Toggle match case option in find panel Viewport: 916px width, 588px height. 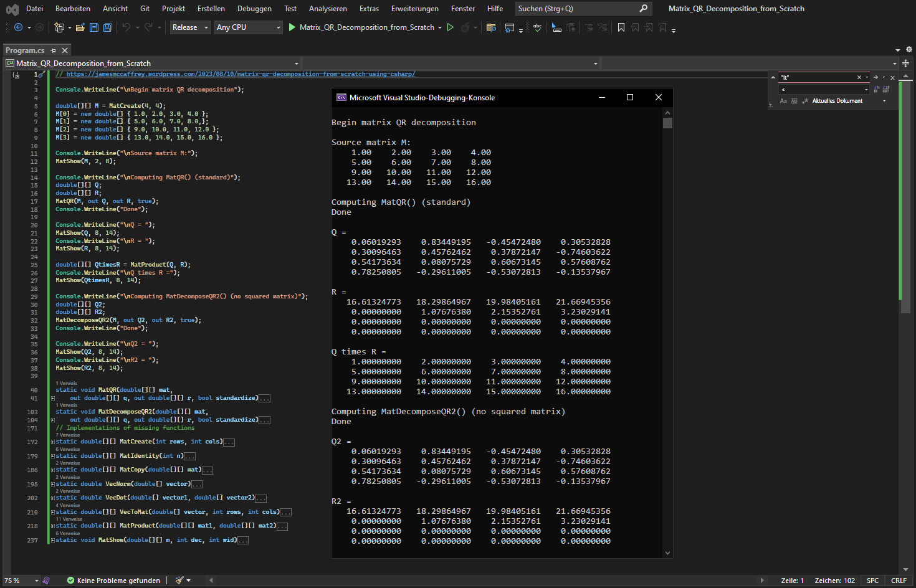[x=783, y=101]
